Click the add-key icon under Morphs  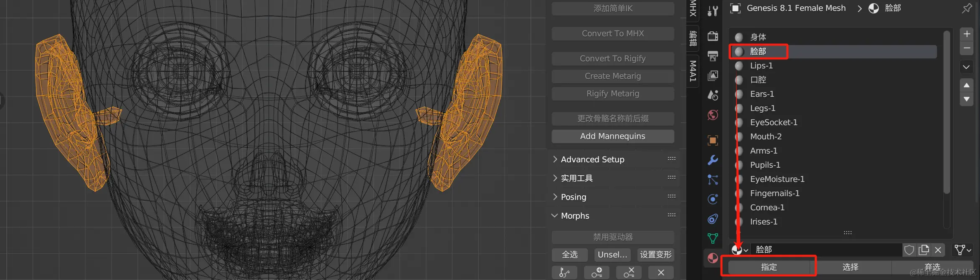597,272
